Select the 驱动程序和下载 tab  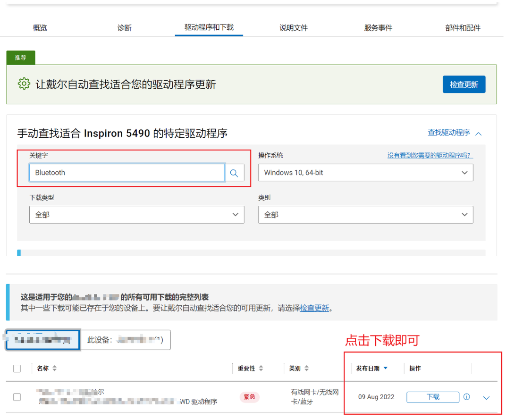click(209, 27)
